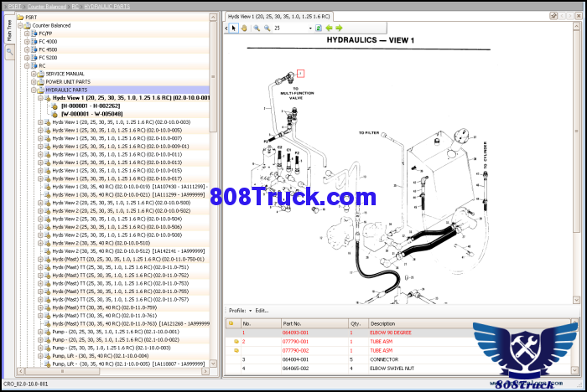Click the Counter Balanced breadcrumb link
This screenshot has height=392, width=587.
click(47, 6)
